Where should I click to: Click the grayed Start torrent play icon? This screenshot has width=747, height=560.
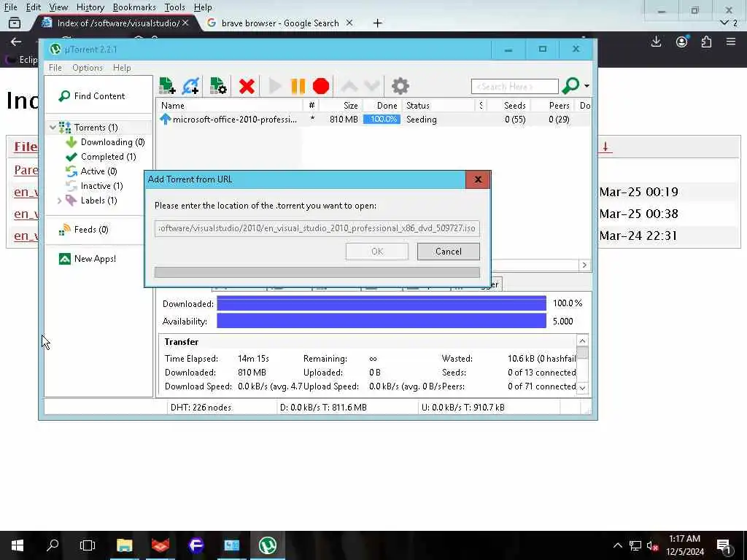[x=275, y=87]
